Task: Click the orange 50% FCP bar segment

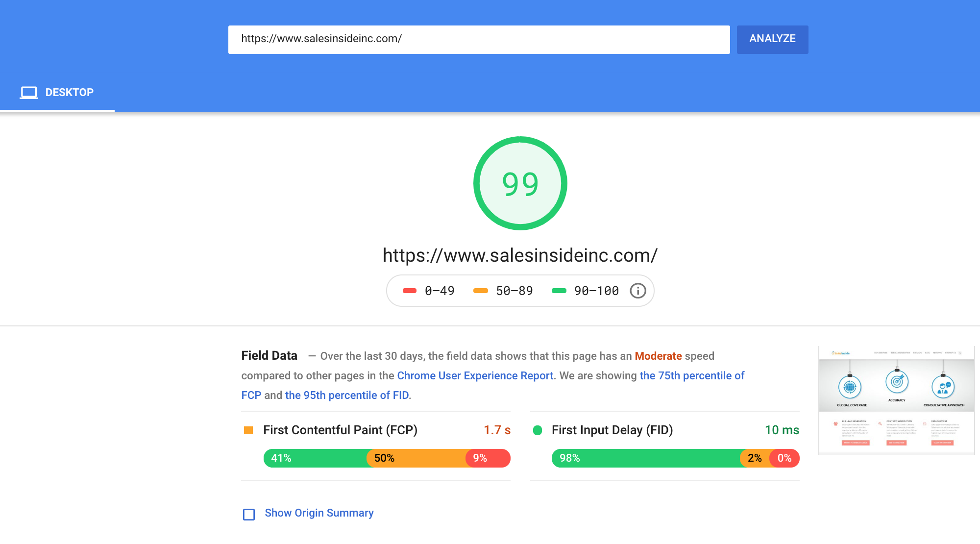Action: [x=416, y=458]
